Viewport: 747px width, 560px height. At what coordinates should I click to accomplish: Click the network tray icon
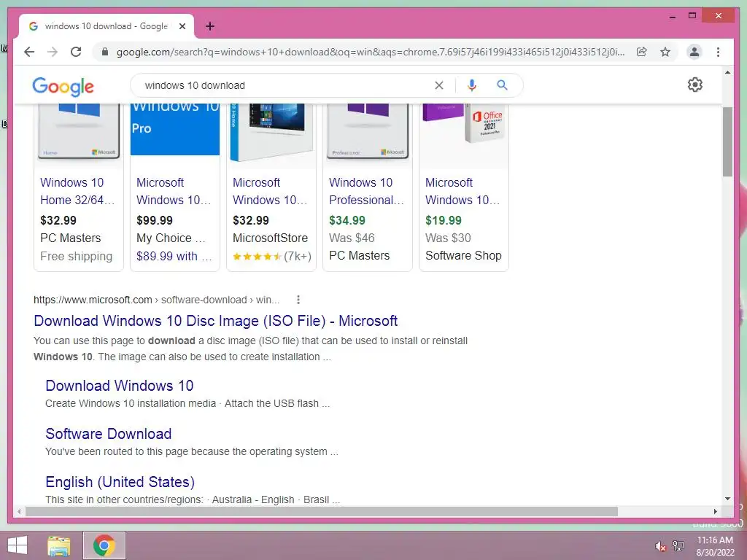click(x=678, y=545)
